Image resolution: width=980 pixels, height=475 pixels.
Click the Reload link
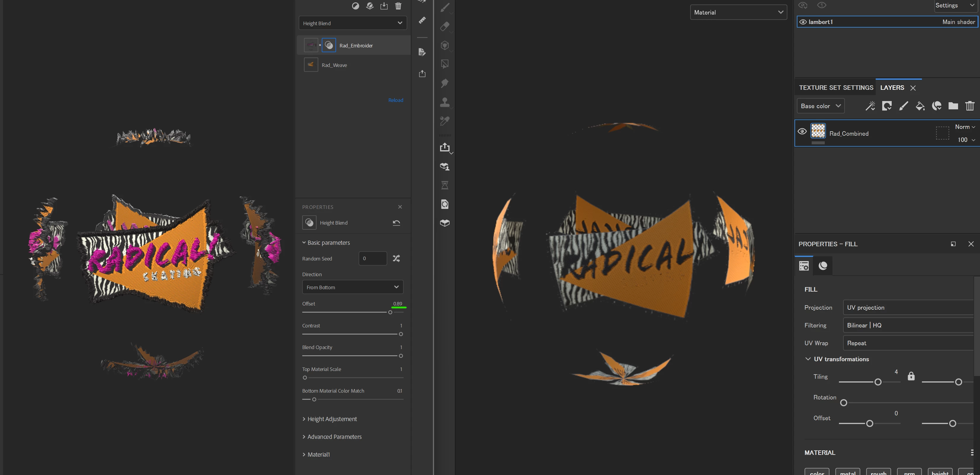[x=395, y=100]
